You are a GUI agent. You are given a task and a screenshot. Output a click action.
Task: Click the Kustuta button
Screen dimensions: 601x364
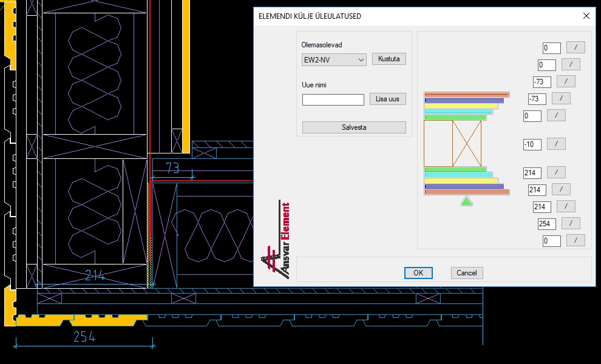tap(389, 59)
